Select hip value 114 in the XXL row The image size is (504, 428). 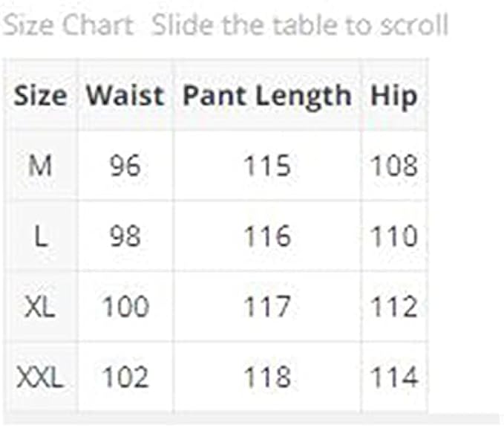(x=393, y=377)
